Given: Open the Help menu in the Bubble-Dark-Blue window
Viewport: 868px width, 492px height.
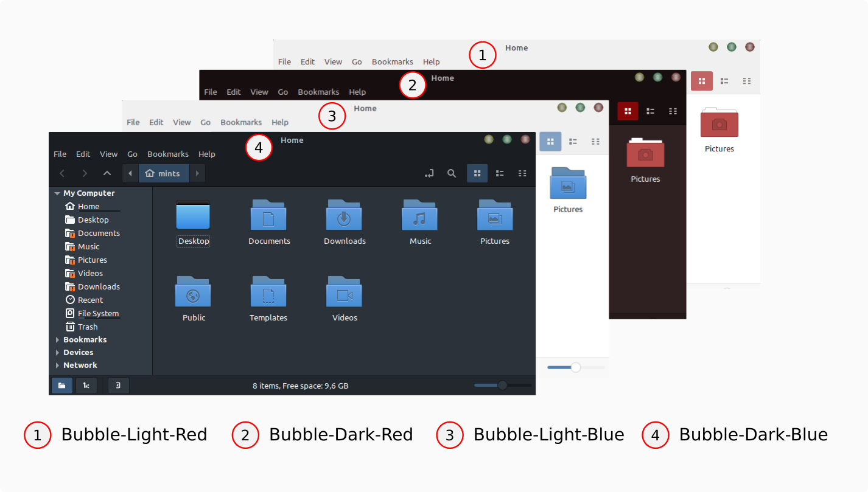Looking at the screenshot, I should click(x=207, y=154).
